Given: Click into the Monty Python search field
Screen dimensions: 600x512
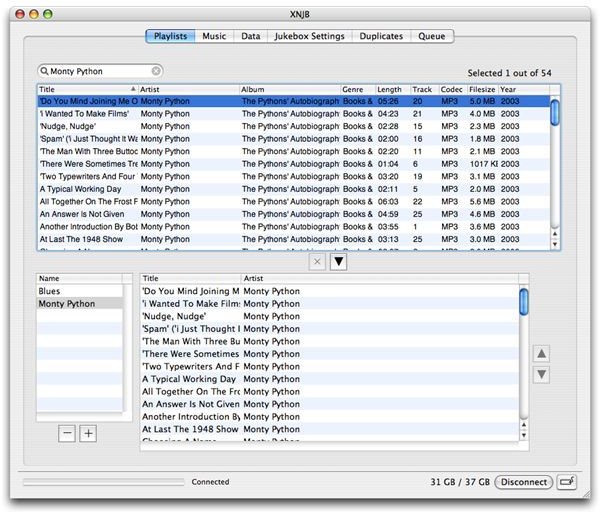Looking at the screenshot, I should pyautogui.click(x=100, y=71).
